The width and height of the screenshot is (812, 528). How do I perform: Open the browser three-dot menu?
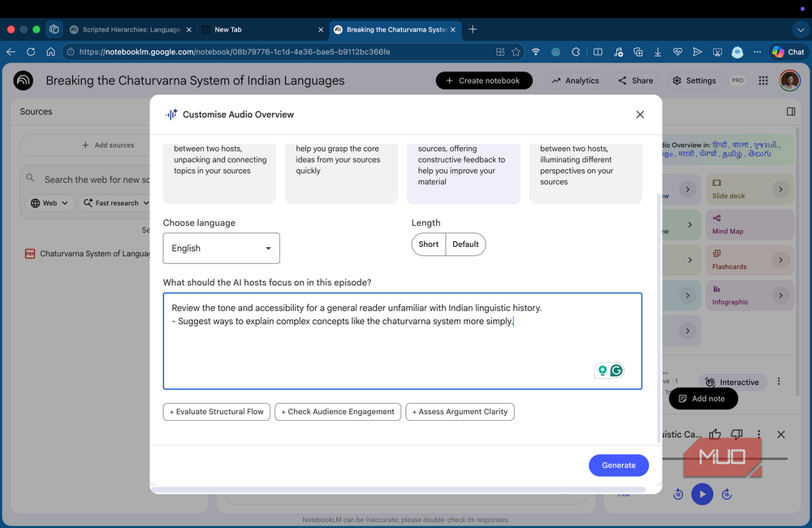[x=757, y=52]
